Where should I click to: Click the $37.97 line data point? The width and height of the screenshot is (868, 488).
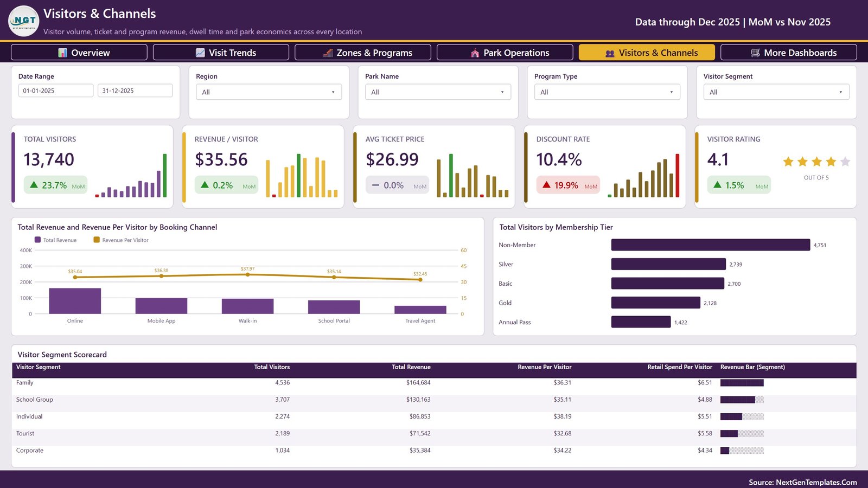click(x=247, y=274)
